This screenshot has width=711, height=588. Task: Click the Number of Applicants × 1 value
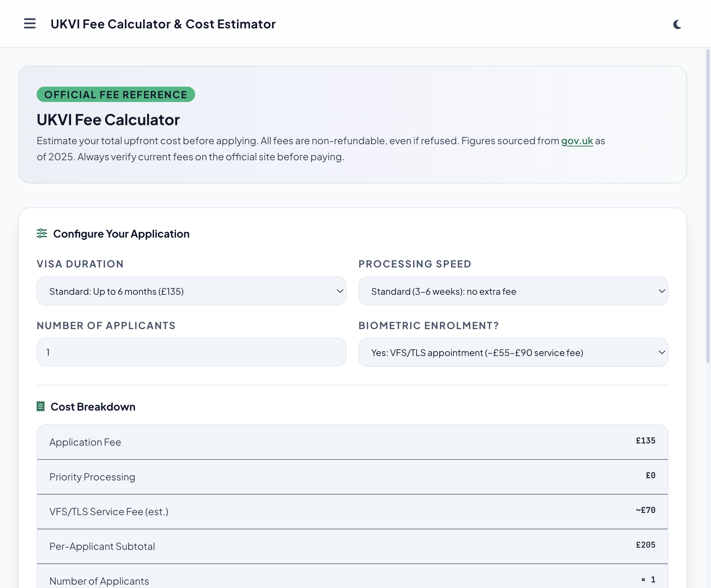pos(648,580)
